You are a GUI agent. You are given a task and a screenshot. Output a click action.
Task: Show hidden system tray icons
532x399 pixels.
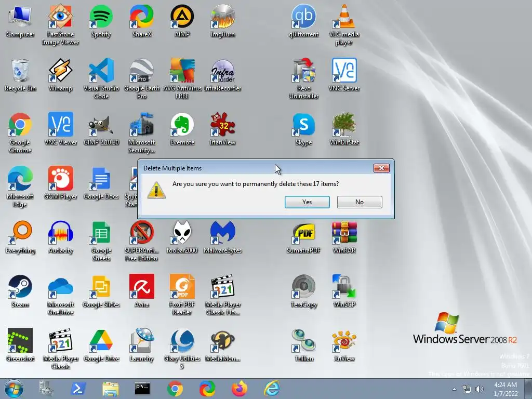[454, 389]
